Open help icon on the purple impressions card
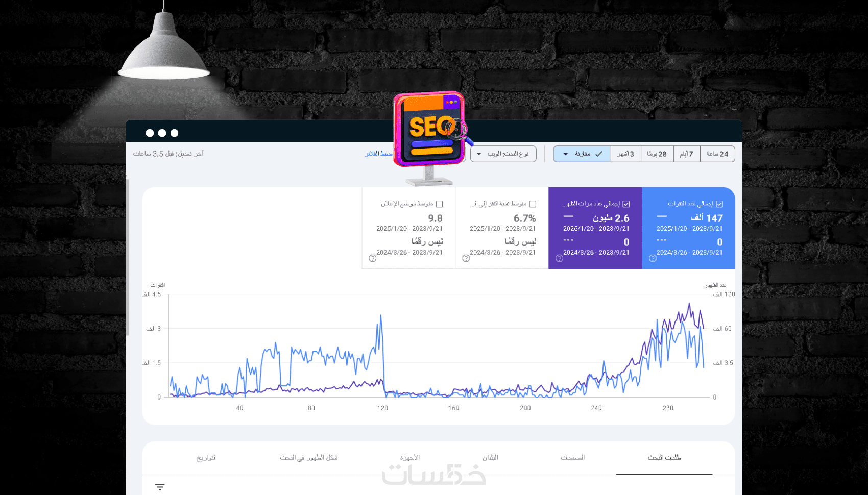The height and width of the screenshot is (495, 868). click(559, 258)
